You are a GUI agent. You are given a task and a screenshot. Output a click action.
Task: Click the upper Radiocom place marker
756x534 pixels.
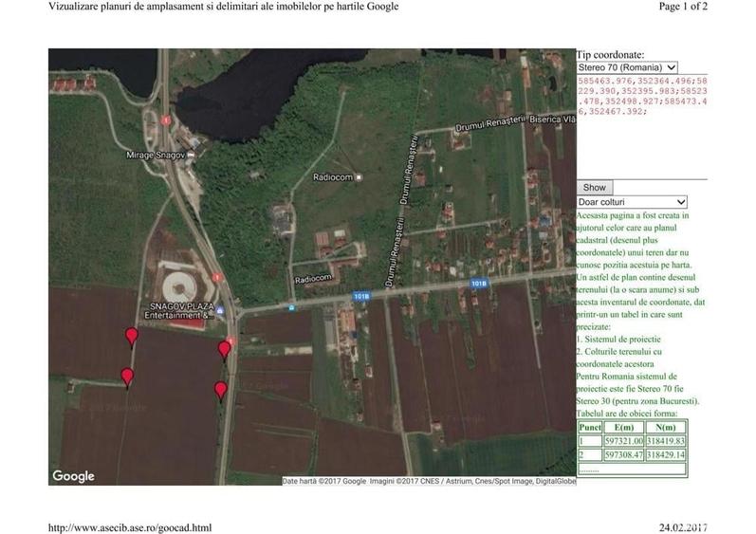coord(359,177)
